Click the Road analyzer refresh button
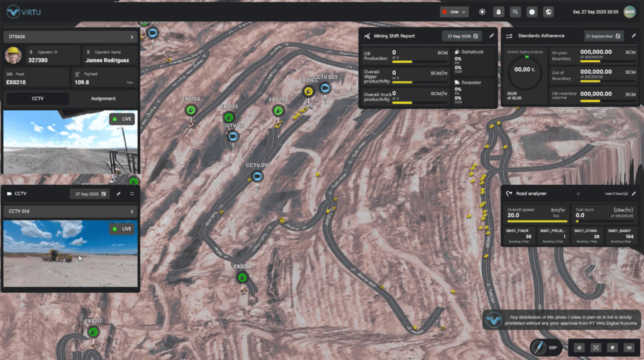The height and width of the screenshot is (360, 644). coord(577,194)
